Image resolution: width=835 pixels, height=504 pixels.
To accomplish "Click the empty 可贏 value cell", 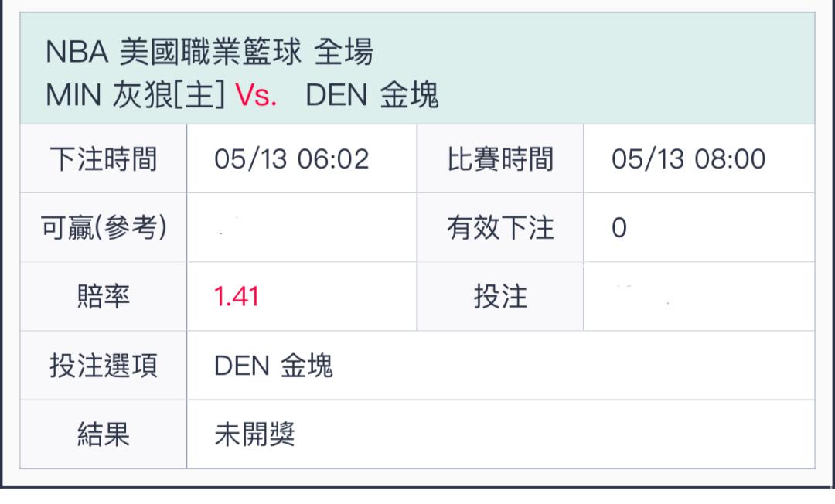I will tap(302, 227).
